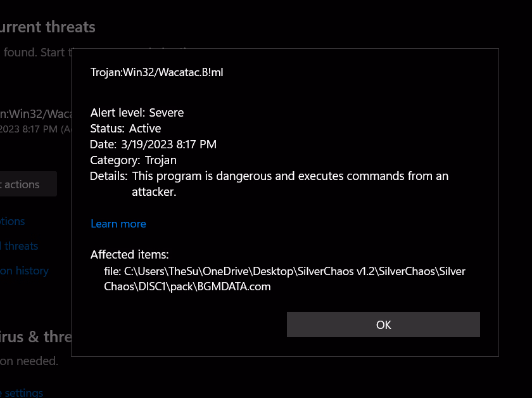Click the Date 3/19/2023 8:17 PM line
Screen dimensions: 532x398
tap(154, 144)
